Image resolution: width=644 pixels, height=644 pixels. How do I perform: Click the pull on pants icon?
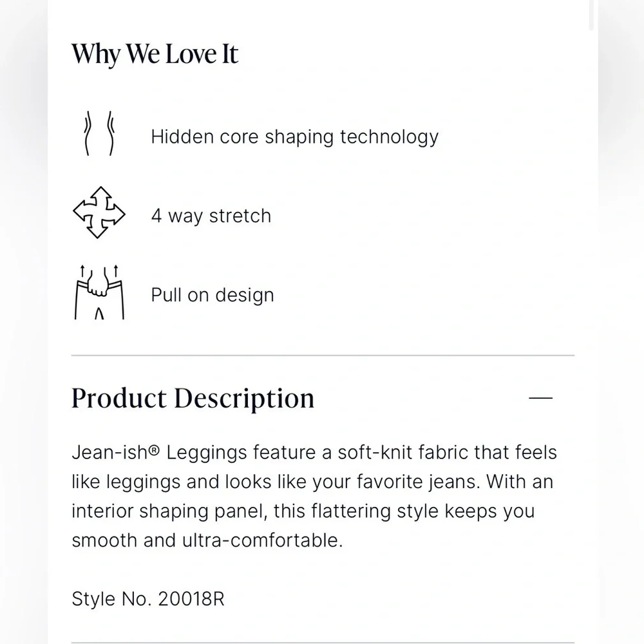[x=99, y=292]
